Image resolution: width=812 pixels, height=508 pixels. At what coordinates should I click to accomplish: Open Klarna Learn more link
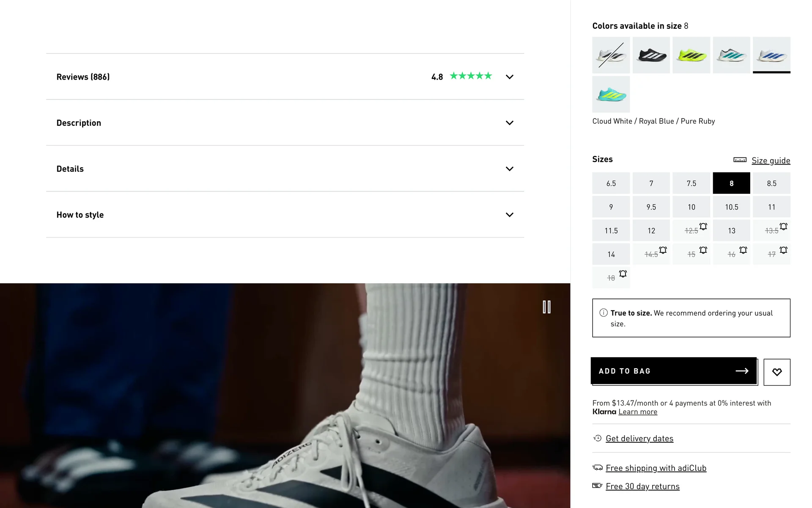point(637,412)
